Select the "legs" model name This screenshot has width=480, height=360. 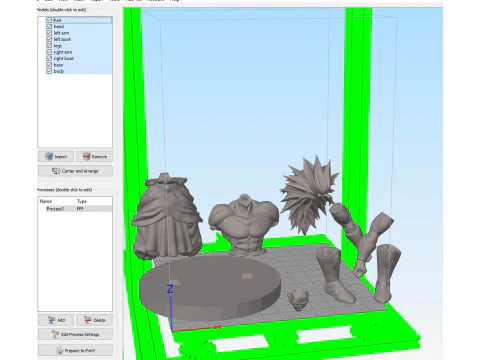pos(58,46)
